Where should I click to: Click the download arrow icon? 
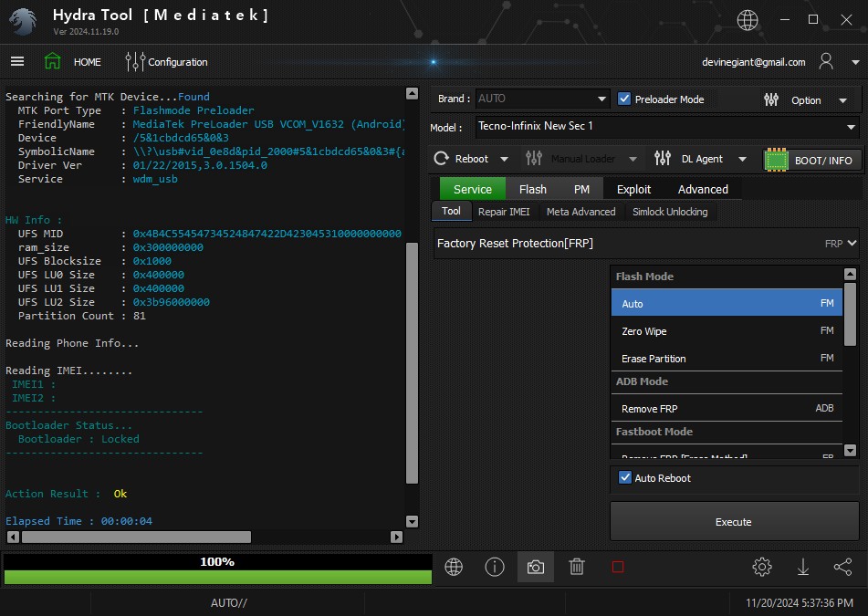[x=802, y=567]
